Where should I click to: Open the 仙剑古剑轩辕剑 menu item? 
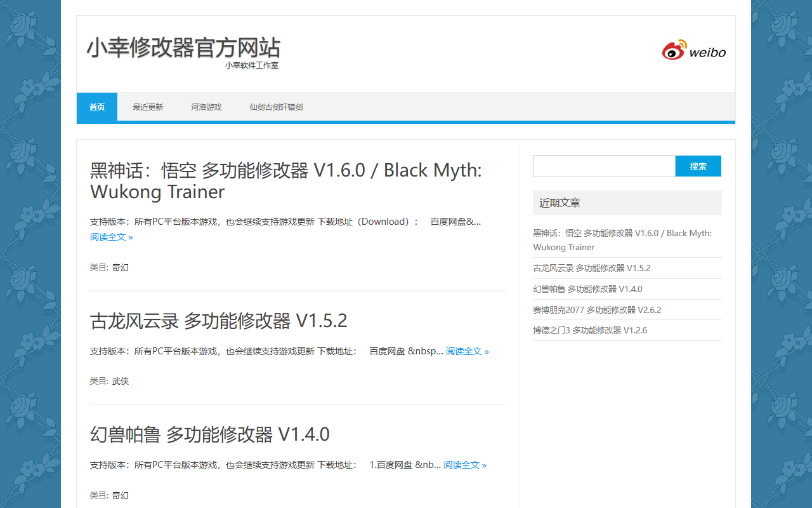tap(276, 107)
